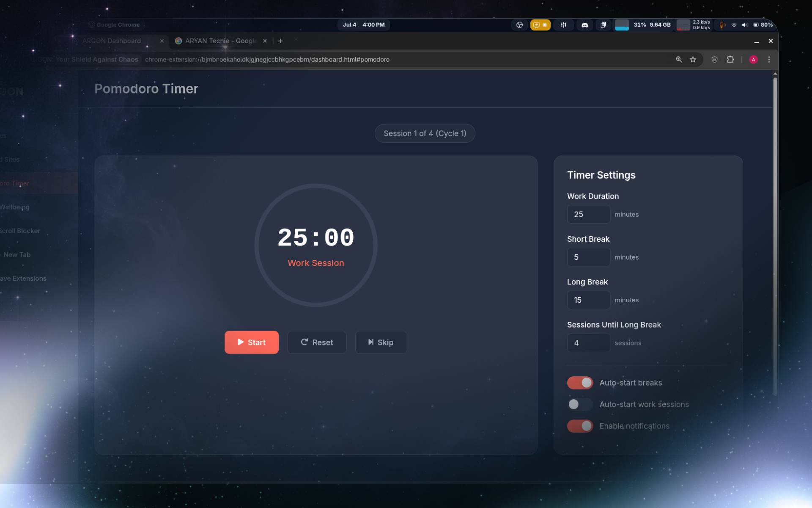Click the 25:00 timer display

pyautogui.click(x=315, y=237)
